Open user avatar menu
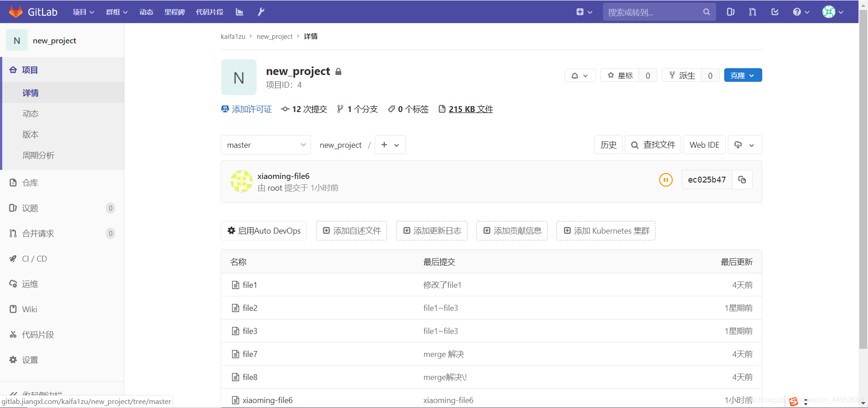The width and height of the screenshot is (868, 408). 833,12
